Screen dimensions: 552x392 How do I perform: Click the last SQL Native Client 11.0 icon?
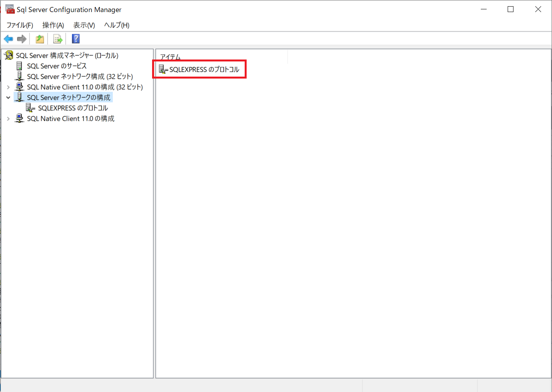(x=19, y=119)
